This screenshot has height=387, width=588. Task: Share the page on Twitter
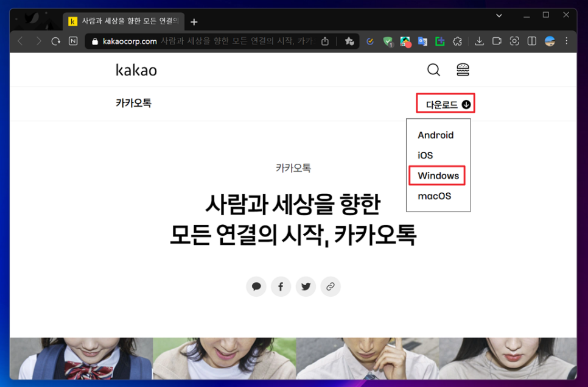pos(306,287)
